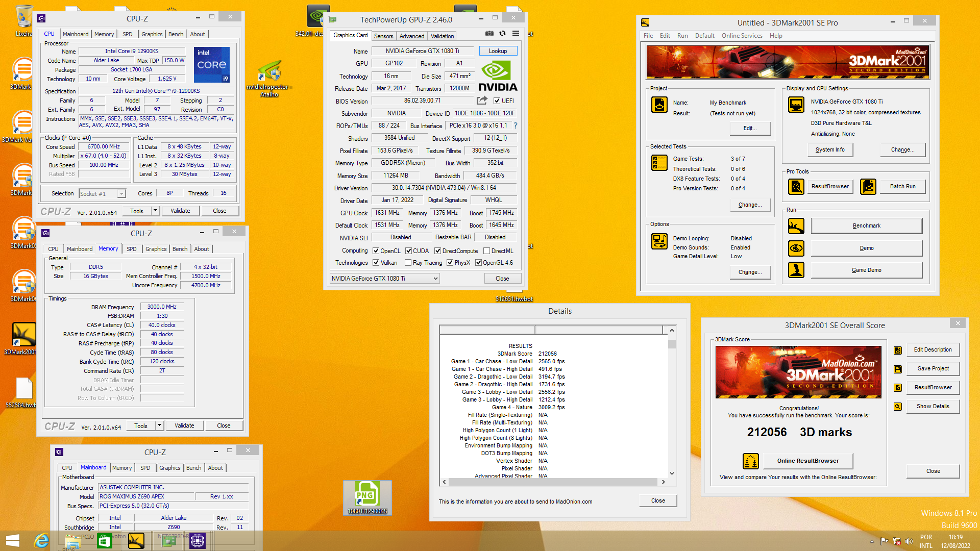Open File menu in 3DMark2001

648,36
